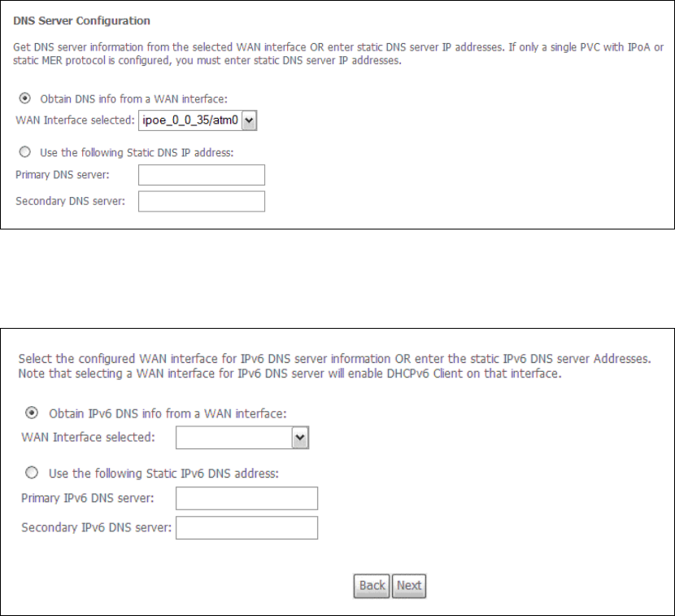Focus the Primary DNS server field
The image size is (675, 616).
(202, 175)
